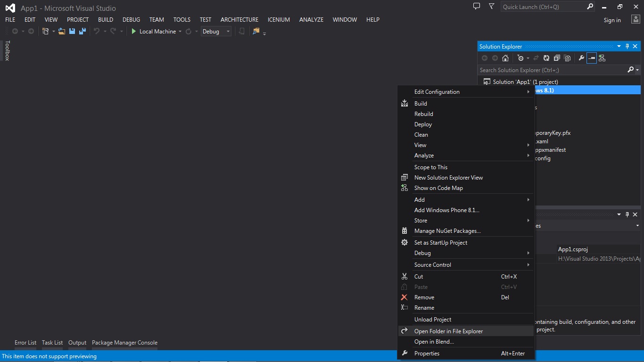Click the Sign in link
This screenshot has width=644, height=362.
(x=612, y=20)
